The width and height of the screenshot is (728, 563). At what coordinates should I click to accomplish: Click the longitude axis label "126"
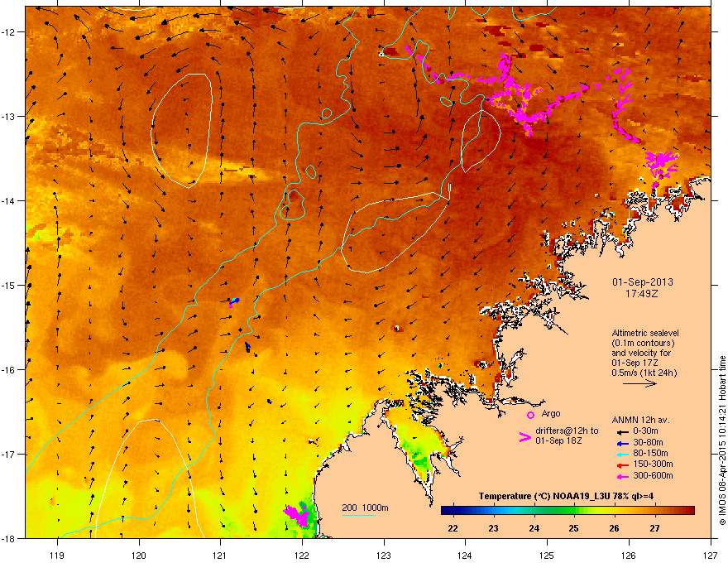click(x=629, y=556)
